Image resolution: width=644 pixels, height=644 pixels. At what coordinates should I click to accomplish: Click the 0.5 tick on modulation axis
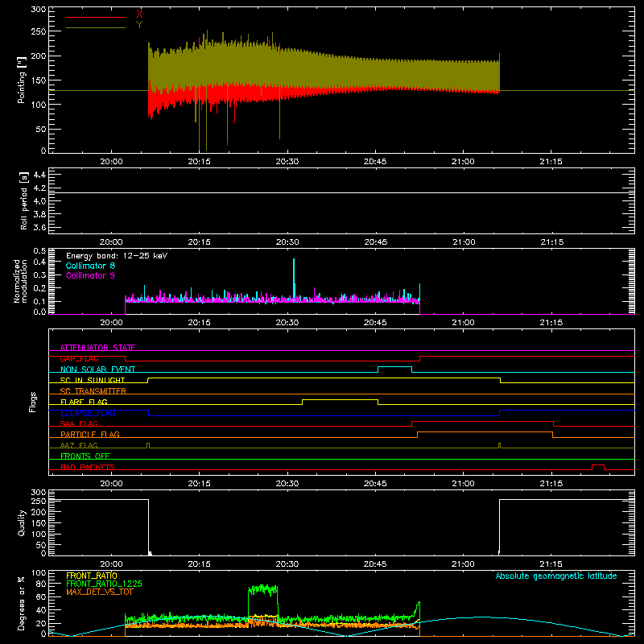pos(39,251)
